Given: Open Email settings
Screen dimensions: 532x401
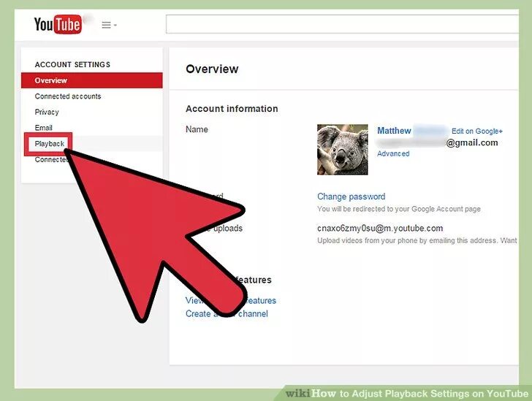Looking at the screenshot, I should [43, 128].
